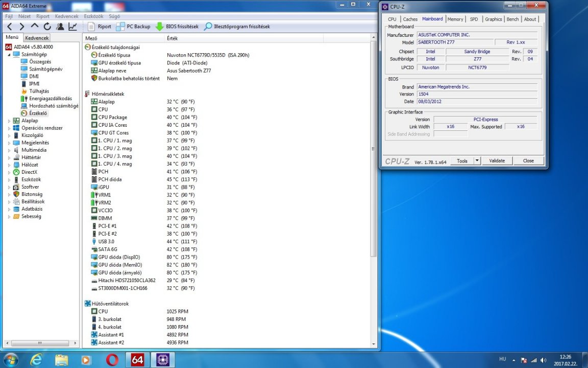Click the up-level arrow in AIDA64 toolbar
The width and height of the screenshot is (588, 368).
tap(35, 26)
